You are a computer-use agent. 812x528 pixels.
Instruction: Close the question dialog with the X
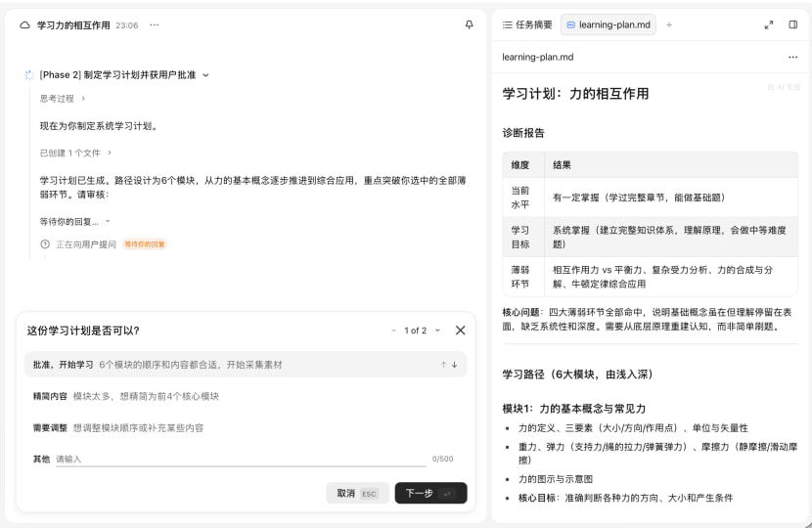[461, 330]
